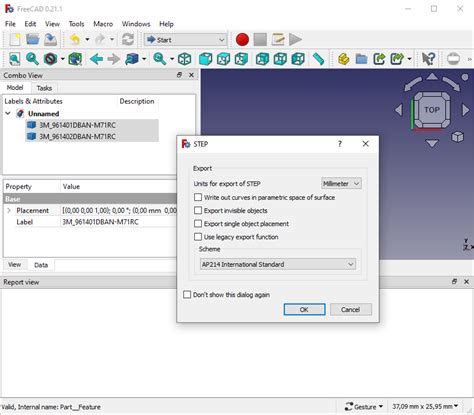
Task: Open the Units for export Millimeter dropdown
Action: pyautogui.click(x=341, y=184)
